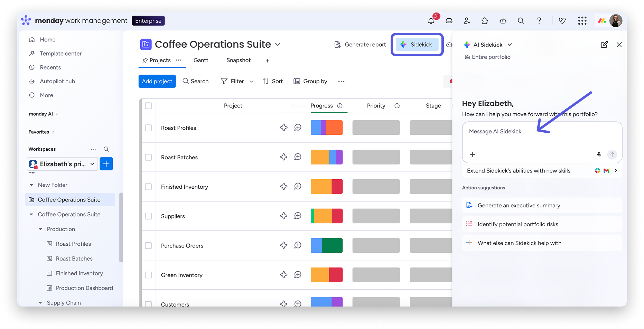Add a new item with blue plus button
644x329 pixels.
[x=106, y=164]
